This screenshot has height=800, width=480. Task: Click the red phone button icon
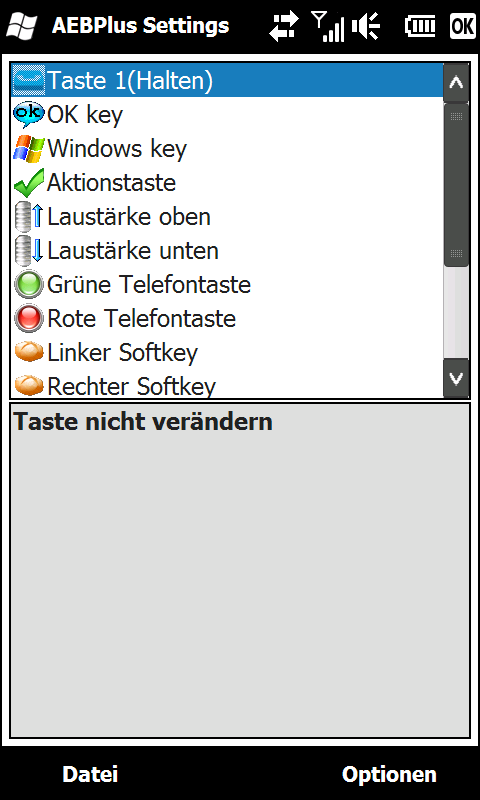[29, 318]
